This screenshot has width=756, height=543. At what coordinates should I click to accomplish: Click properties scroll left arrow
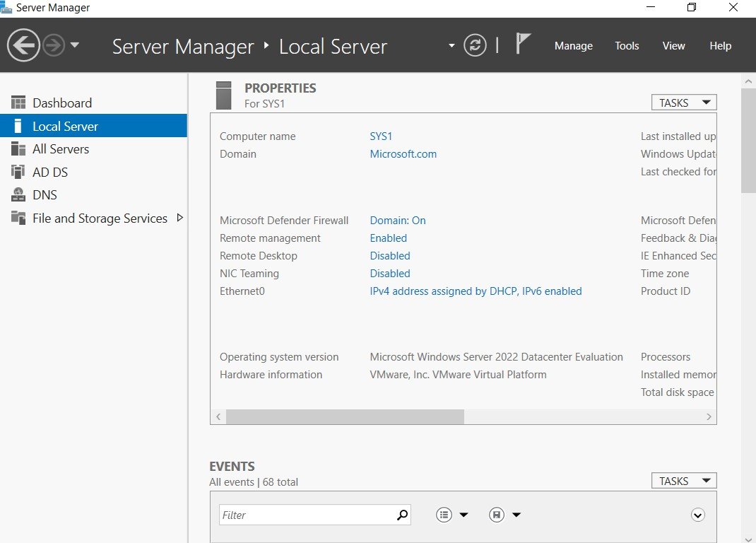point(218,416)
